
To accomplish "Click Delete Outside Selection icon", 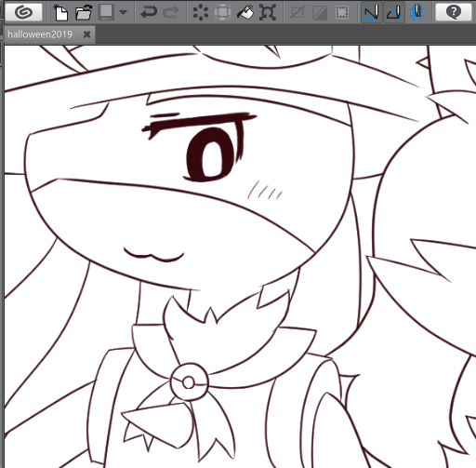I will 222,12.
